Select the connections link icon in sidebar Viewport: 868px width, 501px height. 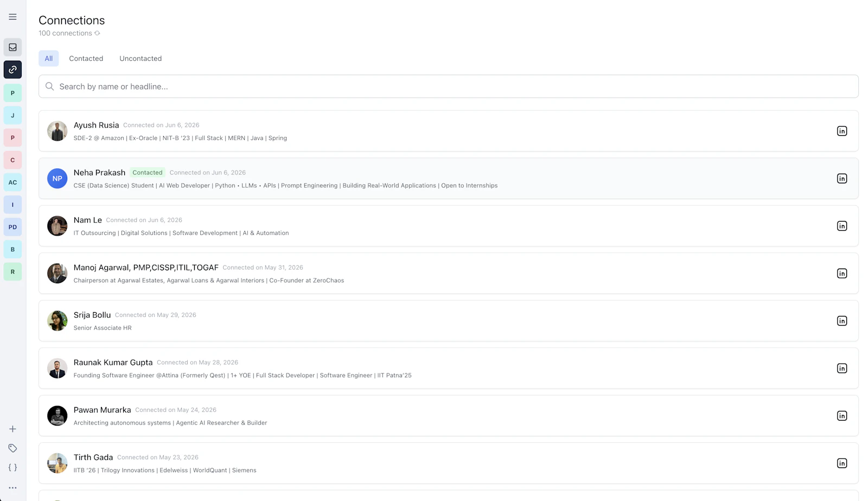(x=12, y=69)
